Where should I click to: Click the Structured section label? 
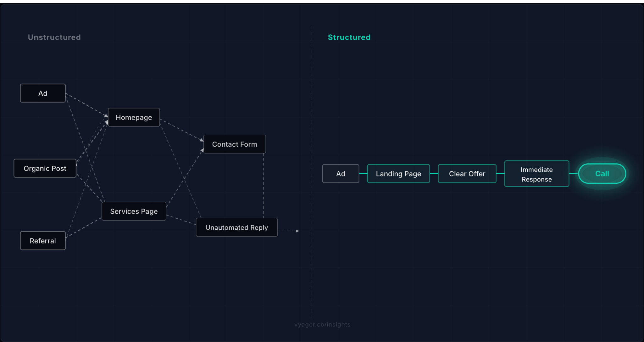349,37
